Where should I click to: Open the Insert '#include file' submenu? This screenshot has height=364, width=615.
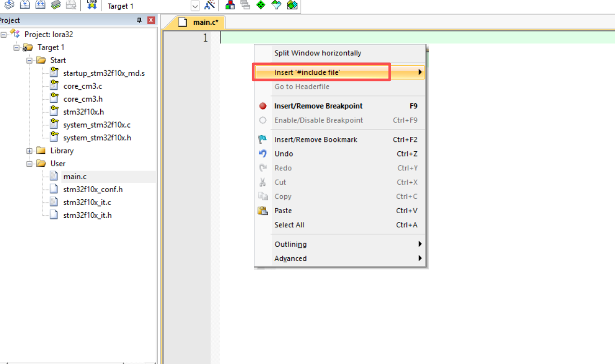(340, 72)
